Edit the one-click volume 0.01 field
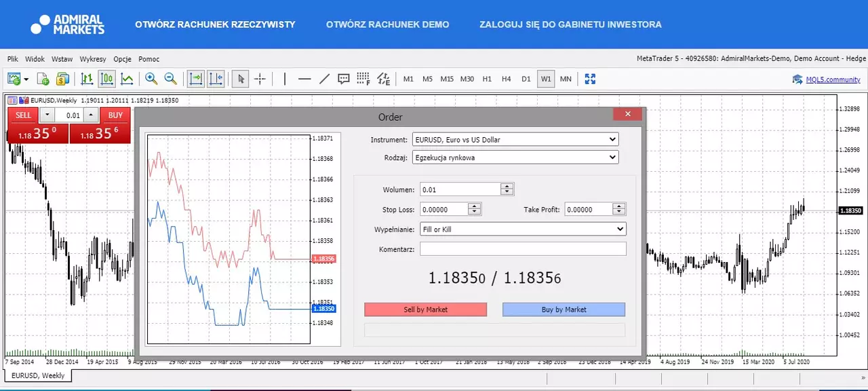Image resolution: width=868 pixels, height=391 pixels. coord(69,115)
